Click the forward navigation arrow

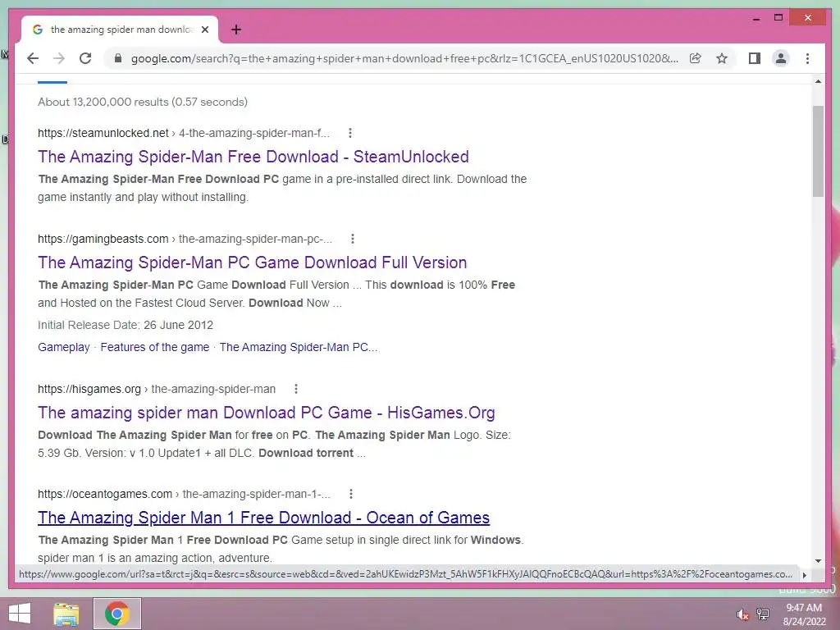59,58
